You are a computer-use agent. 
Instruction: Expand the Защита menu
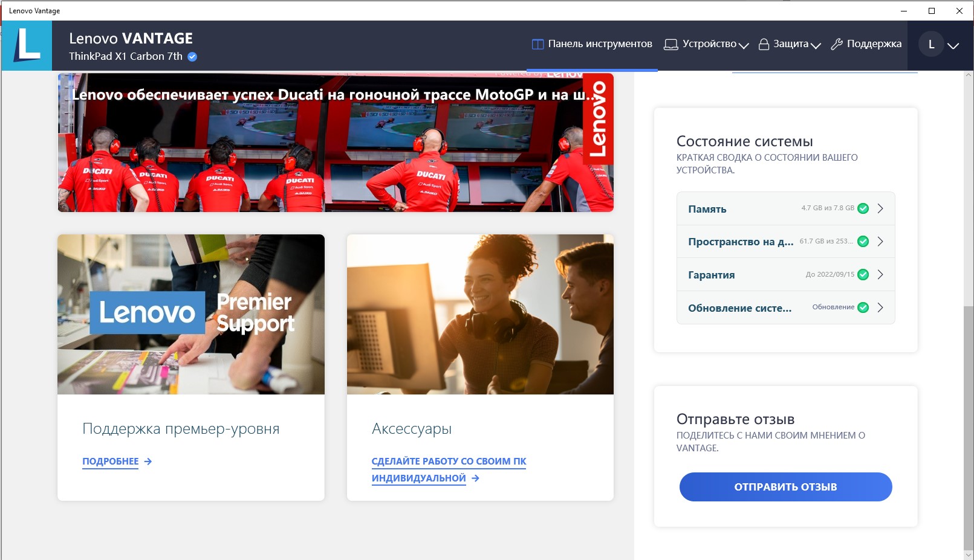[x=790, y=44]
